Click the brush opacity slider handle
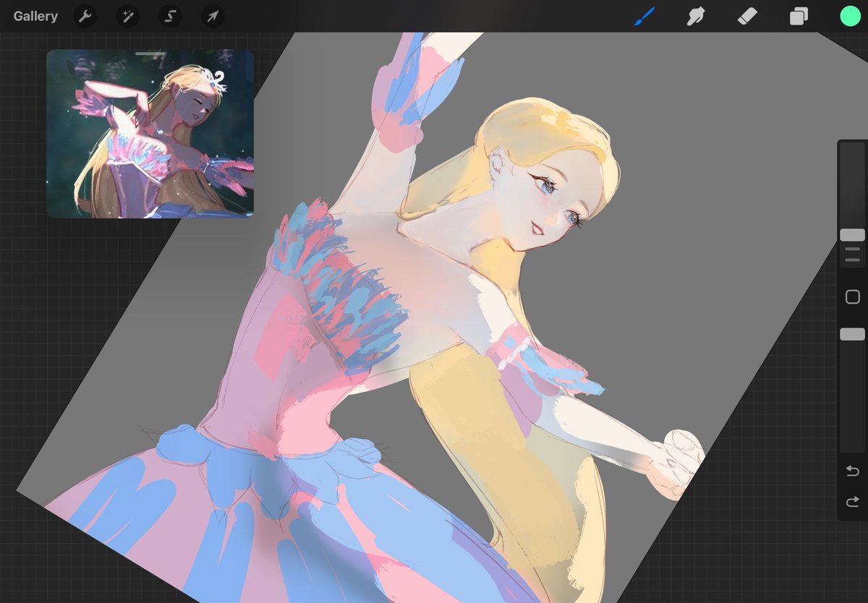This screenshot has width=868, height=603. (852, 334)
